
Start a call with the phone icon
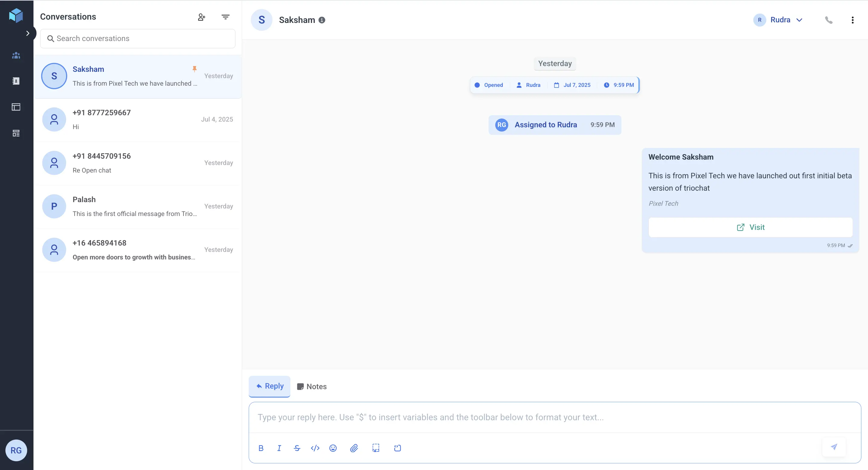click(x=828, y=20)
